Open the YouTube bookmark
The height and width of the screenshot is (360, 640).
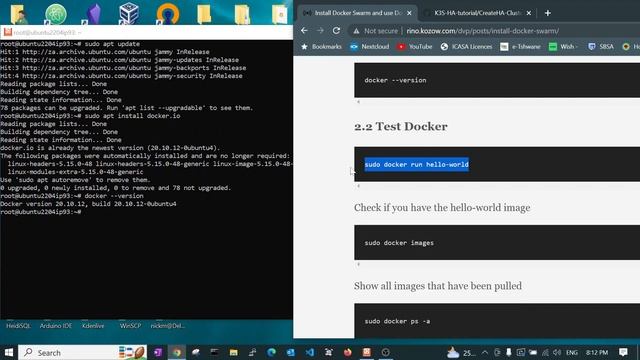click(415, 47)
